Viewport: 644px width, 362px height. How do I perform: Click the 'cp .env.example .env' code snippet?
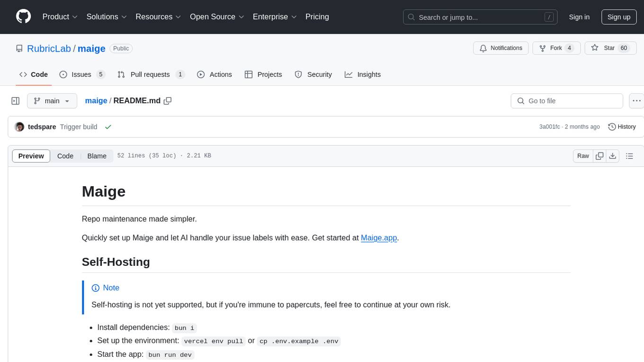pyautogui.click(x=299, y=341)
